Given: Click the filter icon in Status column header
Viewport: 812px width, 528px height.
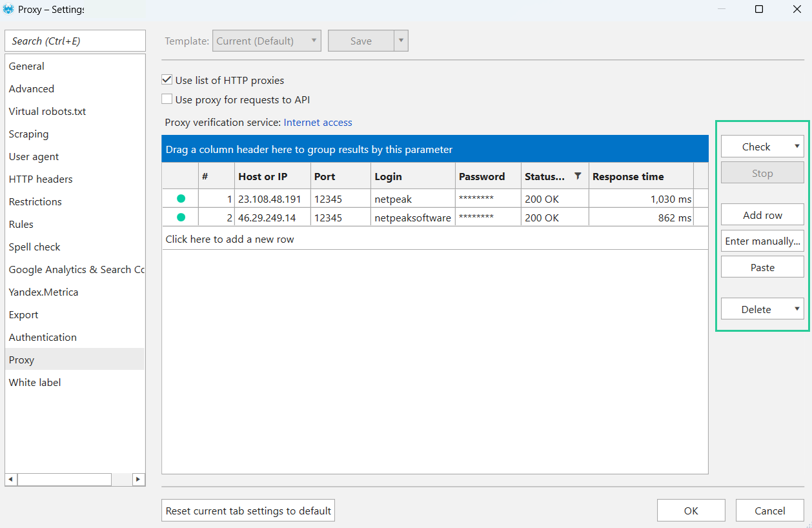Looking at the screenshot, I should (x=578, y=176).
